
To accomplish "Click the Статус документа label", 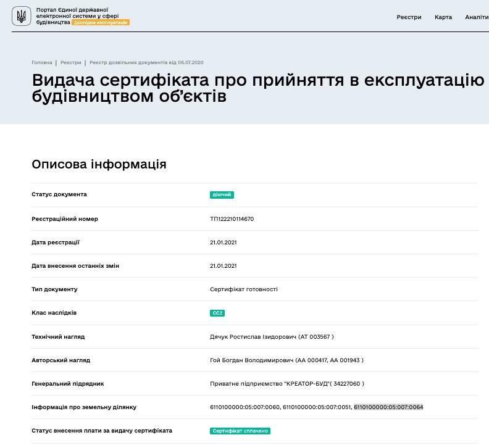I will [59, 194].
